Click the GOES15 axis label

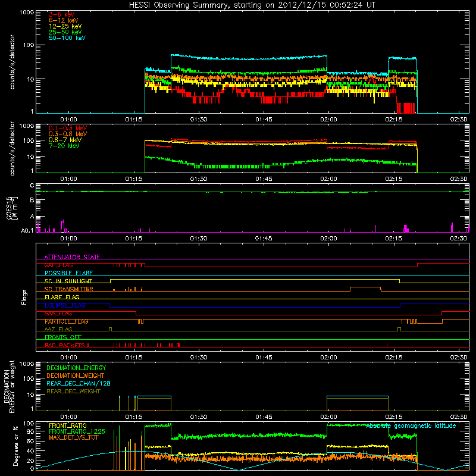pyautogui.click(x=11, y=208)
